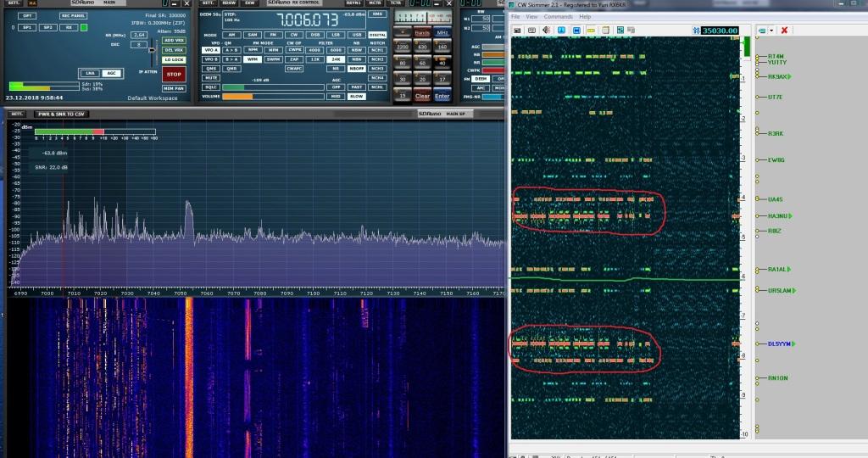Open the Bands selector button

[x=422, y=33]
